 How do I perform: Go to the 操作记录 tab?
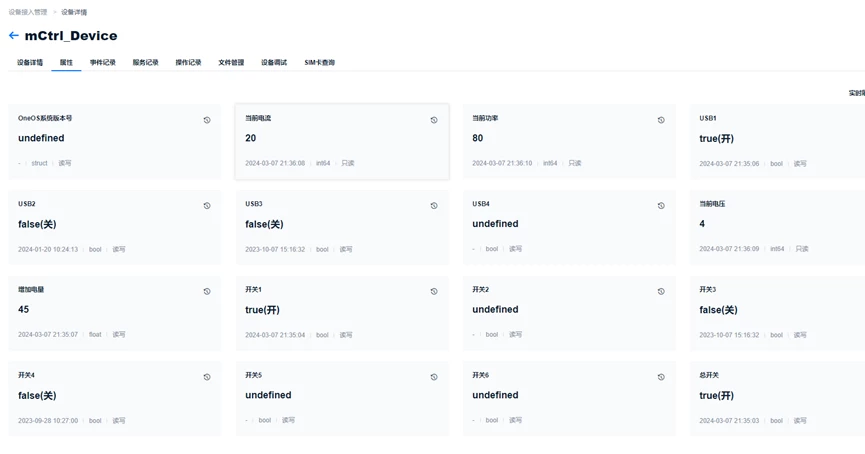188,63
